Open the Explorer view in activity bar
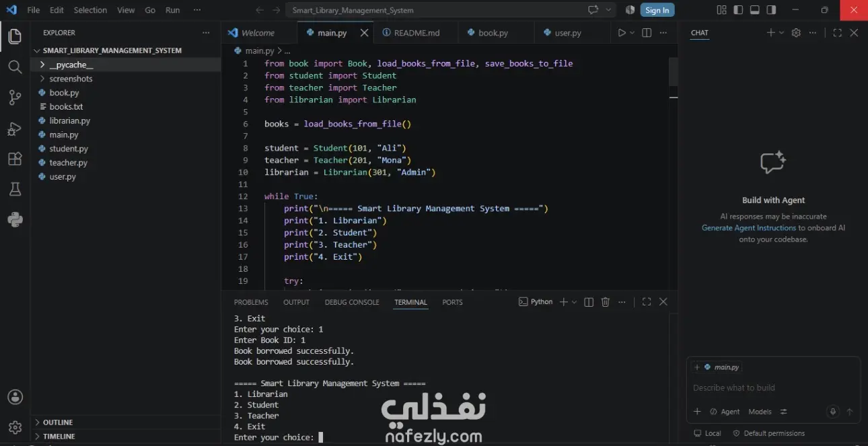868x446 pixels. (x=15, y=36)
